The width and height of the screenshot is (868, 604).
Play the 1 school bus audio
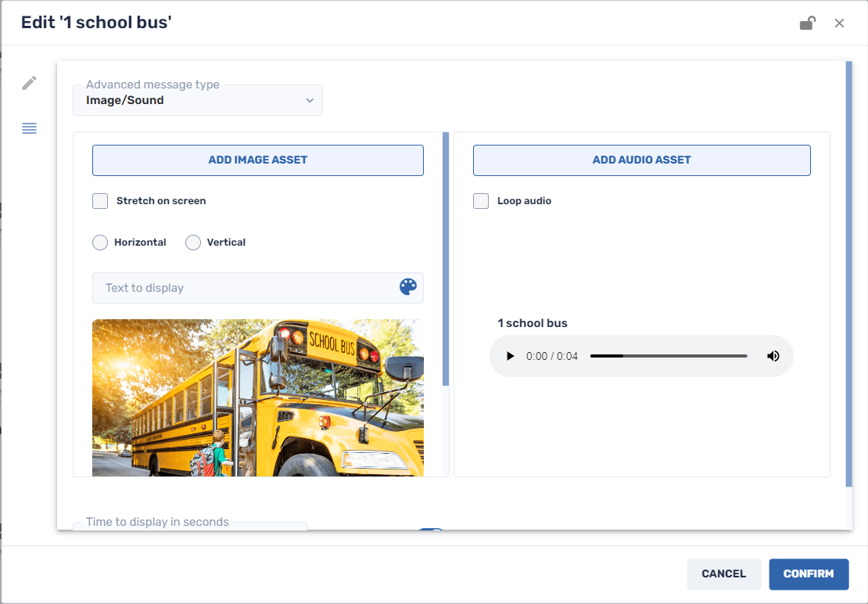point(511,356)
